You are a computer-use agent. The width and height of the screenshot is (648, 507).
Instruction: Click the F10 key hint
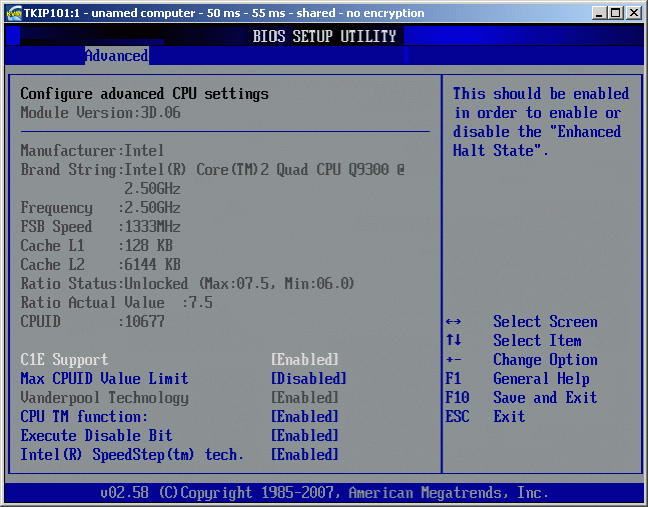click(x=457, y=398)
